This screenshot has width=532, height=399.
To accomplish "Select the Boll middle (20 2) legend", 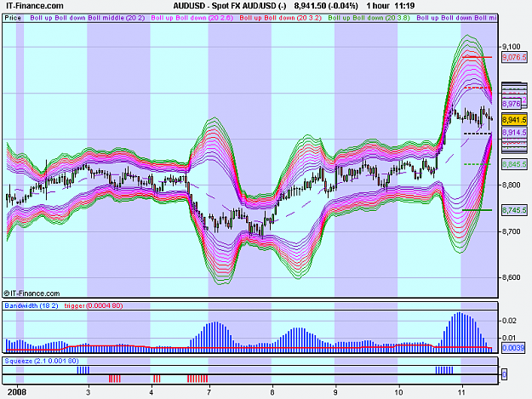I will pyautogui.click(x=117, y=18).
